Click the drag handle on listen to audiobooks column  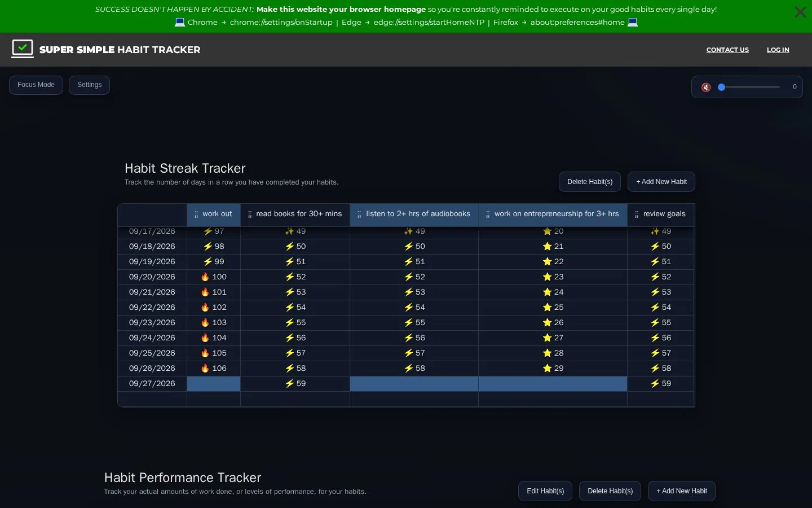pos(359,214)
